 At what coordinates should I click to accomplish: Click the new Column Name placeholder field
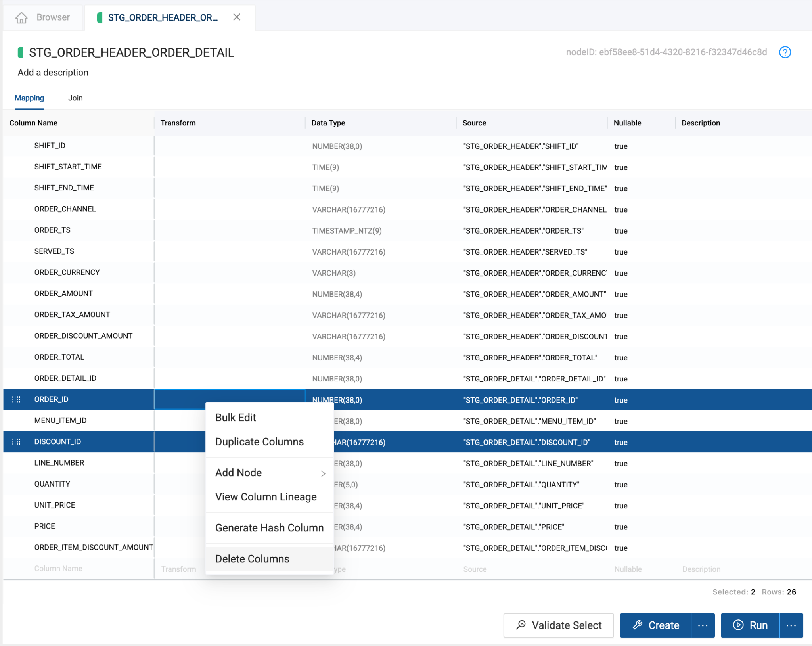58,569
